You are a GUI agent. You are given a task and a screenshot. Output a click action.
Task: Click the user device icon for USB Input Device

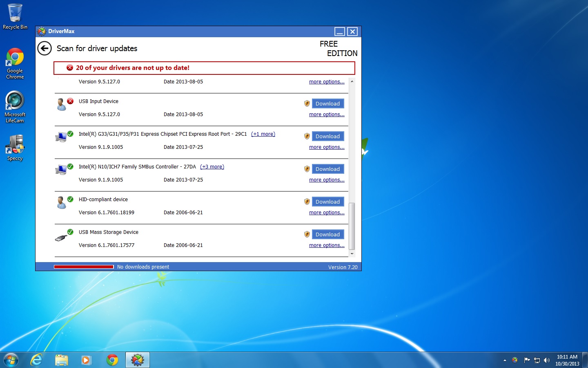pyautogui.click(x=61, y=104)
